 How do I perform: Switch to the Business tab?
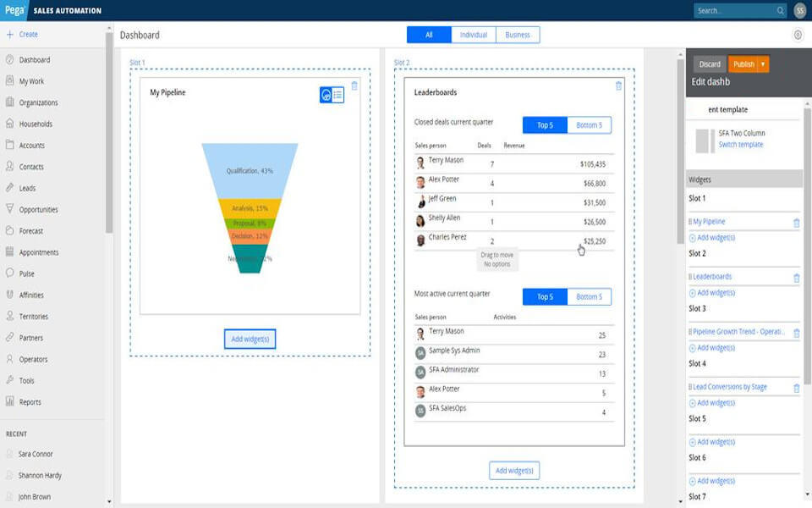tap(518, 35)
